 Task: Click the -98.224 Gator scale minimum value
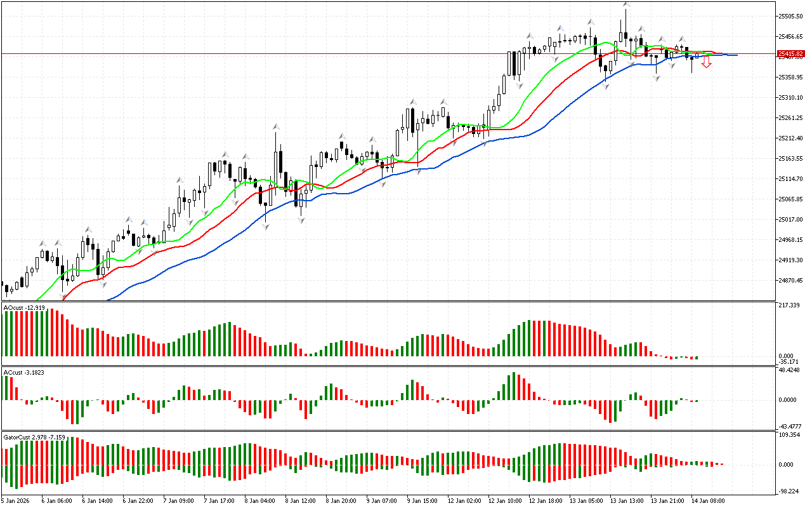(x=789, y=491)
